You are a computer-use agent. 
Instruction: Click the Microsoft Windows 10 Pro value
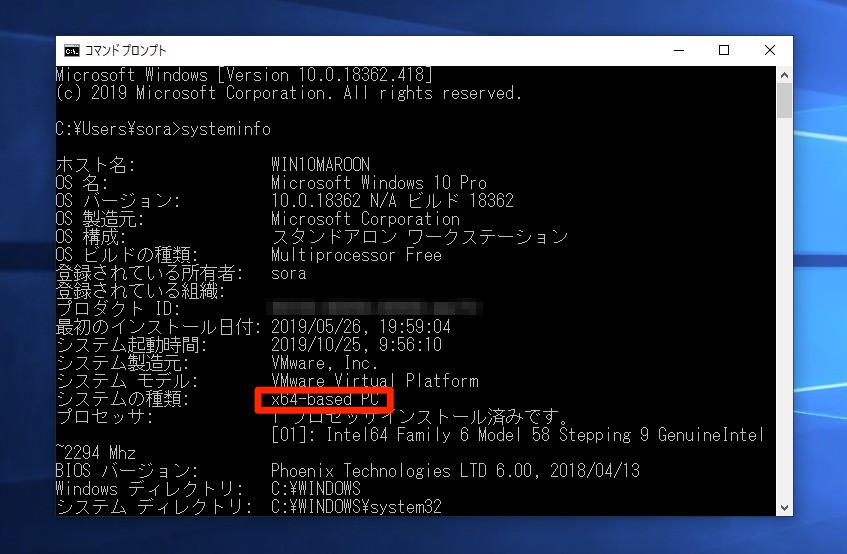pos(379,183)
